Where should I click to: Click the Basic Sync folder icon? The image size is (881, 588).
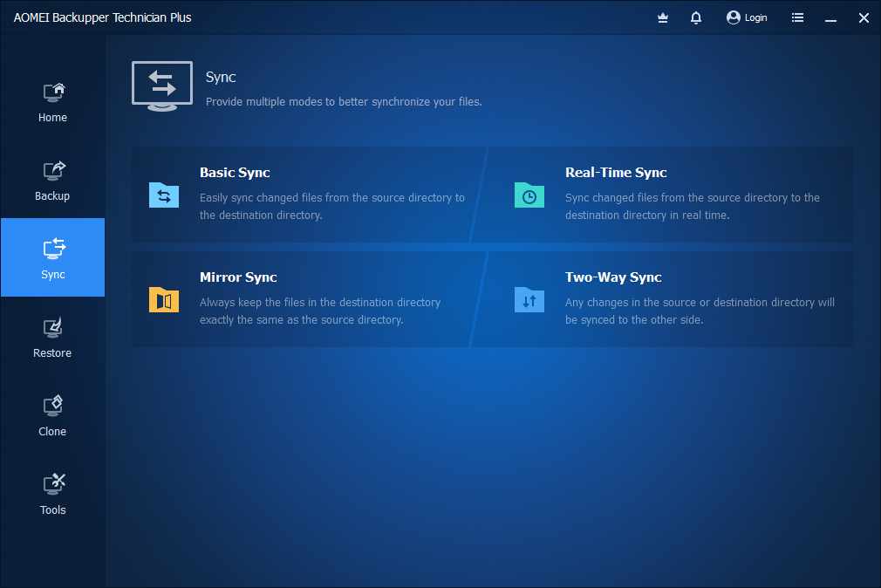coord(164,195)
